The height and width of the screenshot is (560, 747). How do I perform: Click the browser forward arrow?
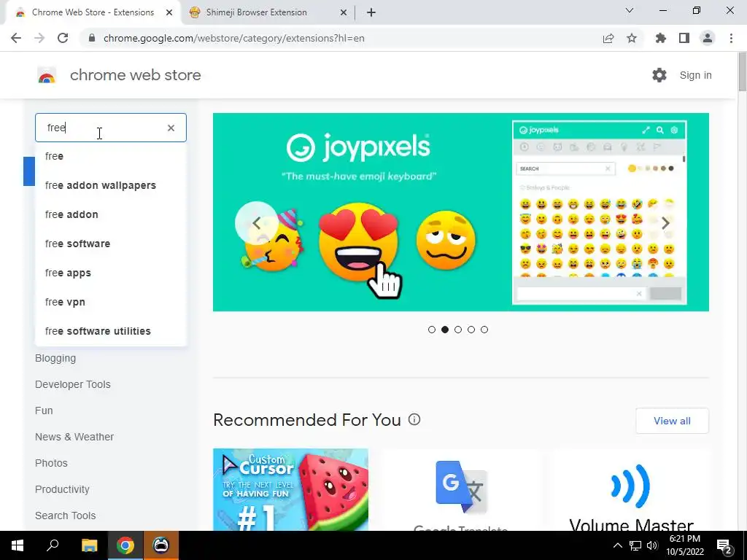coord(39,38)
